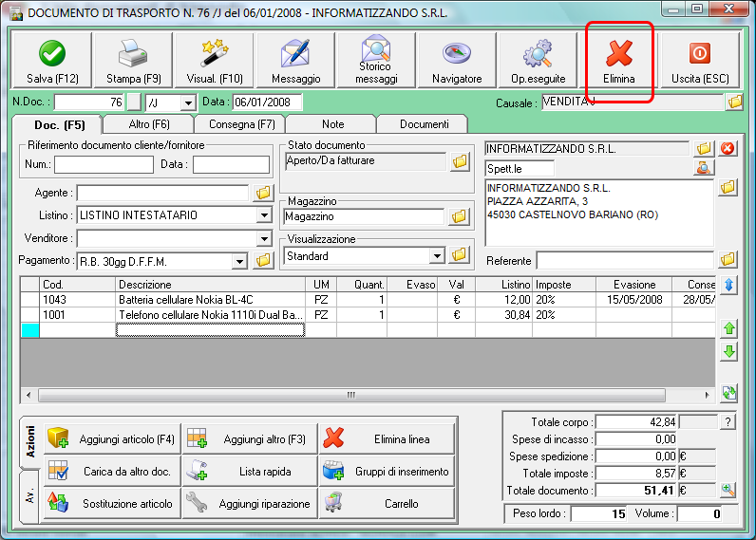Open Referente folder lookup

[728, 260]
